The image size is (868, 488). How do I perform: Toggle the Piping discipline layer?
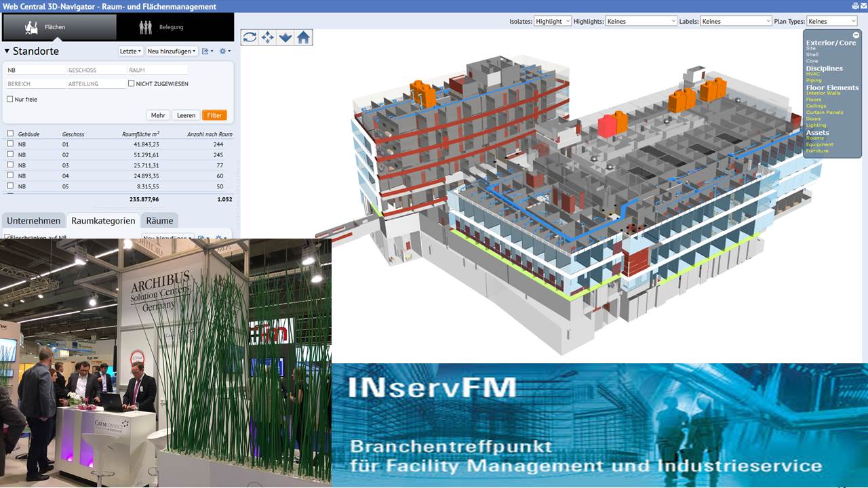pyautogui.click(x=814, y=80)
